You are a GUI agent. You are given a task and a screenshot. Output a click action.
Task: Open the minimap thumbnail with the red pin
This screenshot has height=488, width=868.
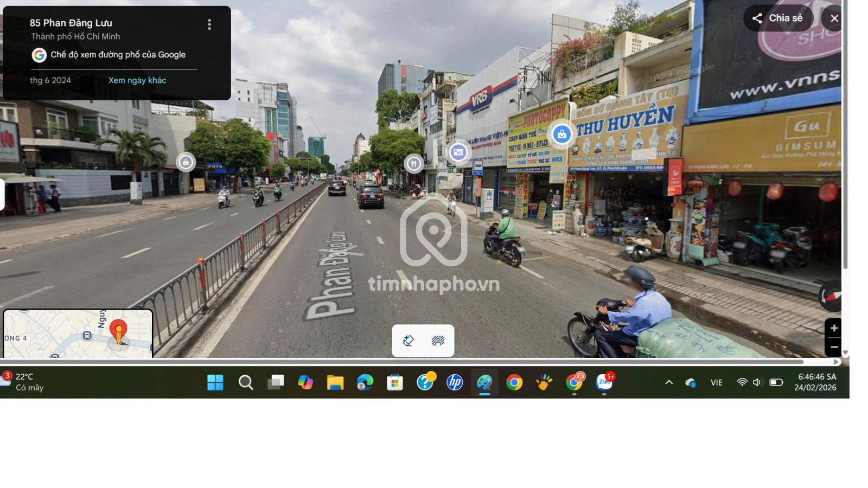(78, 333)
